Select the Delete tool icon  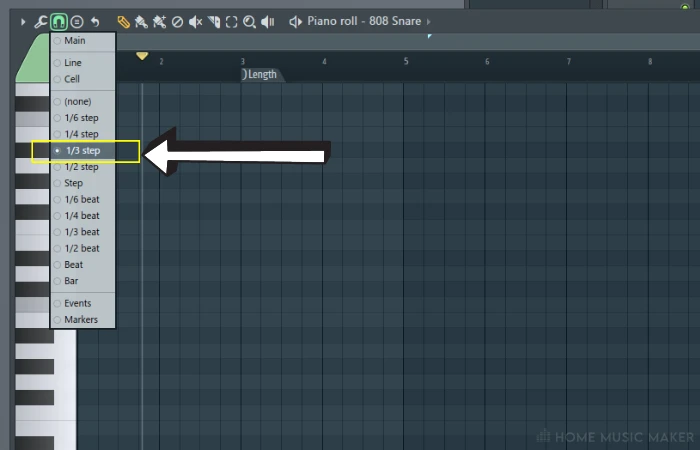pos(177,21)
